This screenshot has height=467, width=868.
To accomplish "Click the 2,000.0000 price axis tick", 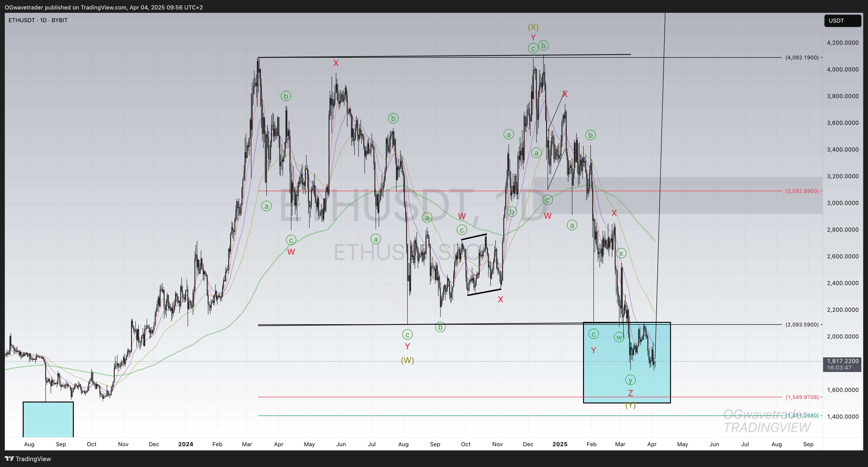I will [842, 336].
